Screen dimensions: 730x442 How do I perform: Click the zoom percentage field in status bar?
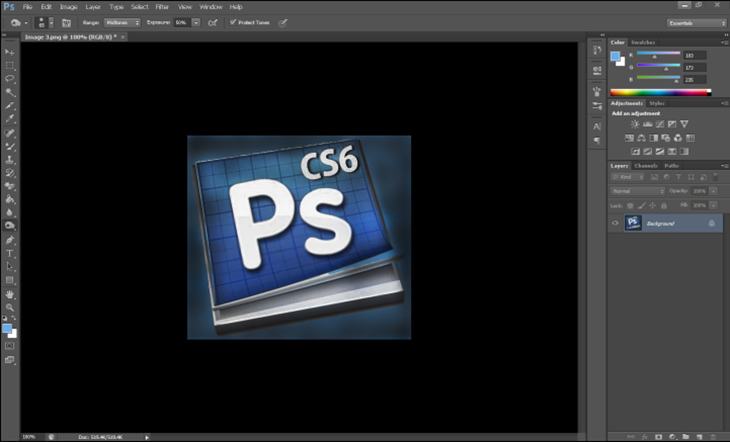[x=29, y=437]
